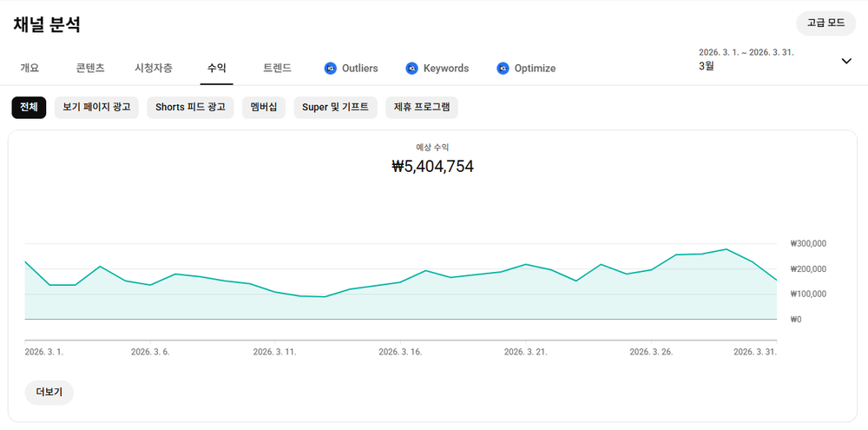Screen dimensions: 868x430
Task: Click the Outliners tab icon
Action: click(331, 68)
